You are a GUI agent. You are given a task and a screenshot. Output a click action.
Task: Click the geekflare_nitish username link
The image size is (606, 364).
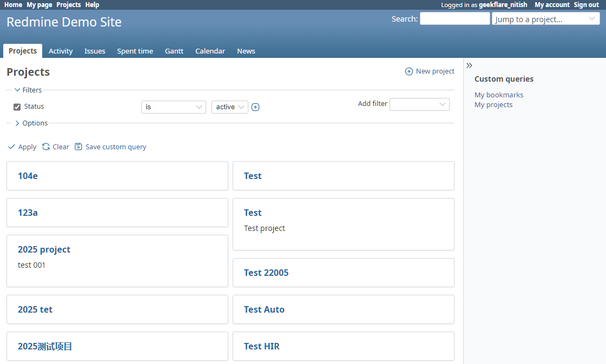click(503, 5)
